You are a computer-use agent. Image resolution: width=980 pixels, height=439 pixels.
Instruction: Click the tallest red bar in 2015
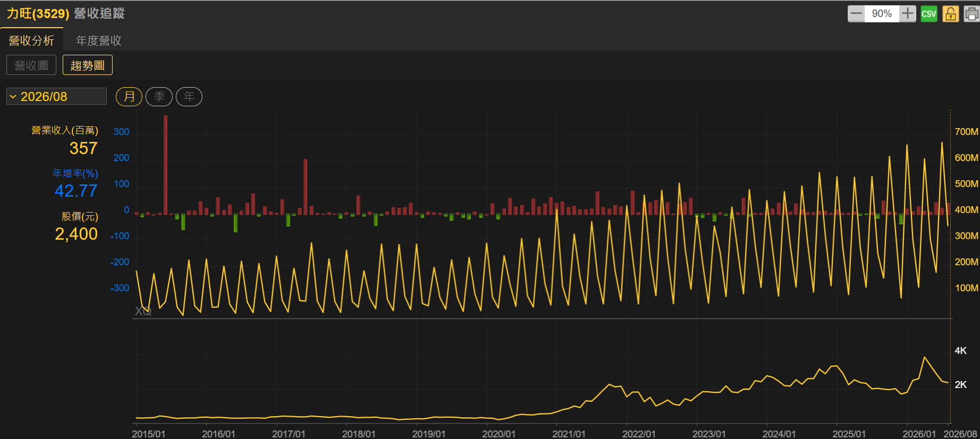(166, 165)
